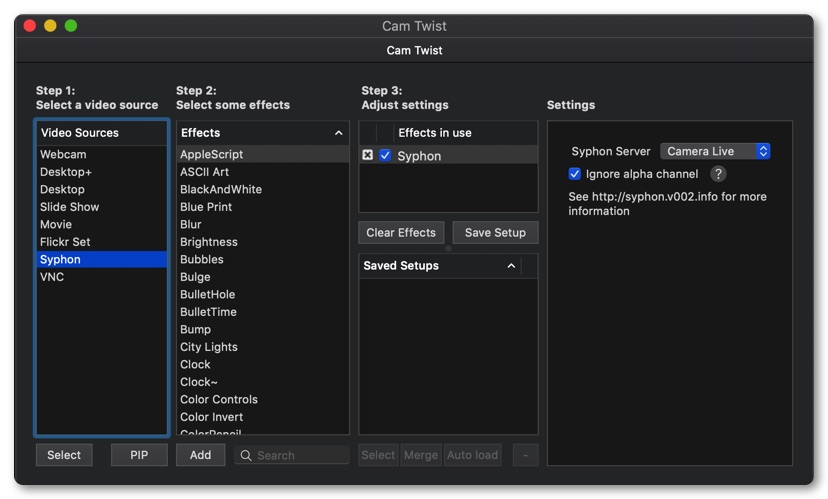Click the Clear Effects button
This screenshot has width=828, height=499.
[401, 232]
